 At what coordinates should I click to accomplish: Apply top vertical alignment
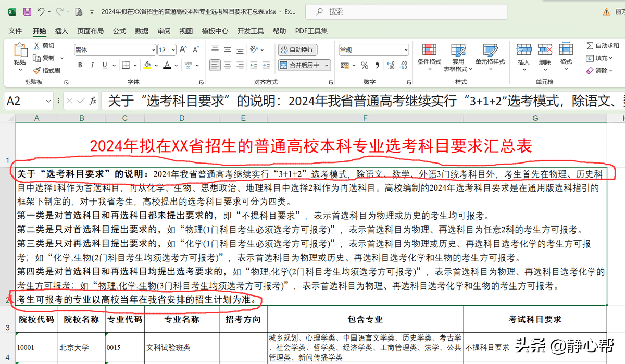click(x=215, y=49)
